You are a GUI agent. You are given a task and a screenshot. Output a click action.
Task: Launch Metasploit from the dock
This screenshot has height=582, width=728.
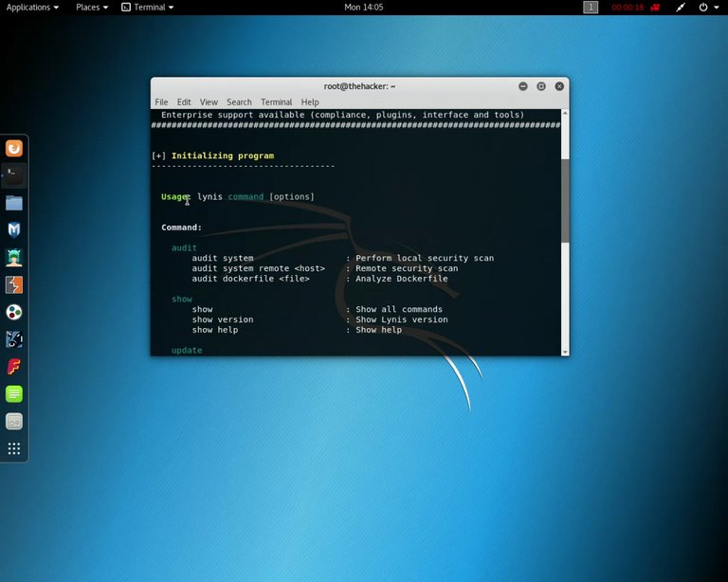14,229
